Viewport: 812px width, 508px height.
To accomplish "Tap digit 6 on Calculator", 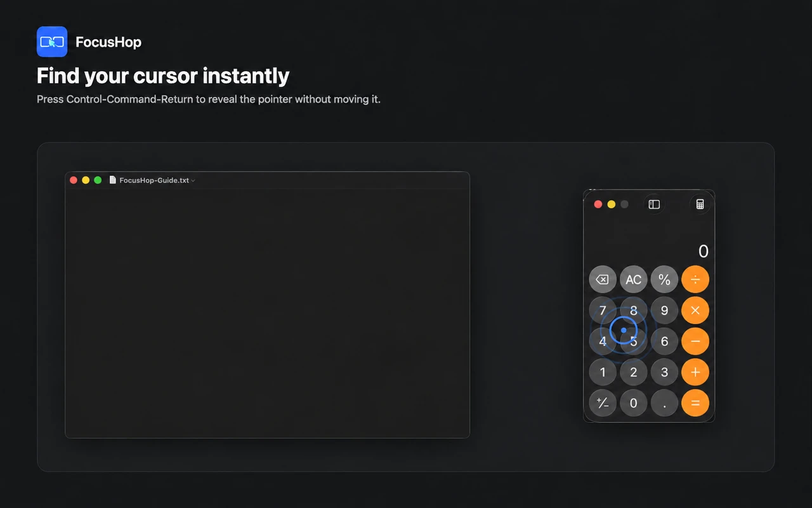I will (x=664, y=341).
